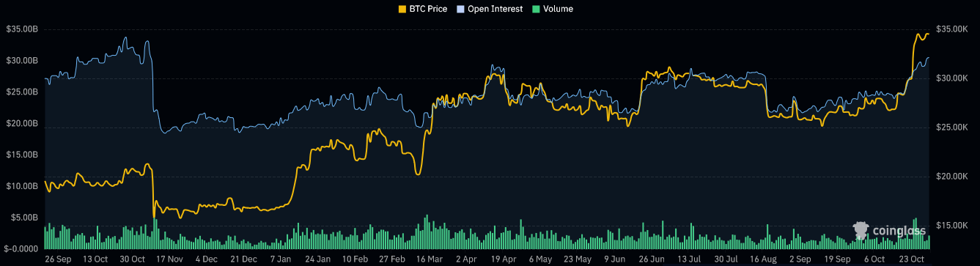Click the 19 Sep date label
980x266 pixels.
(x=836, y=259)
